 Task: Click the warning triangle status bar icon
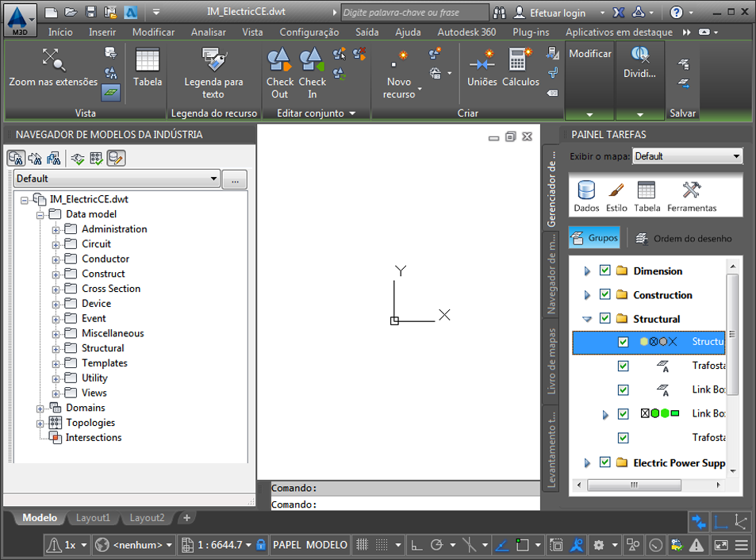tap(696, 545)
